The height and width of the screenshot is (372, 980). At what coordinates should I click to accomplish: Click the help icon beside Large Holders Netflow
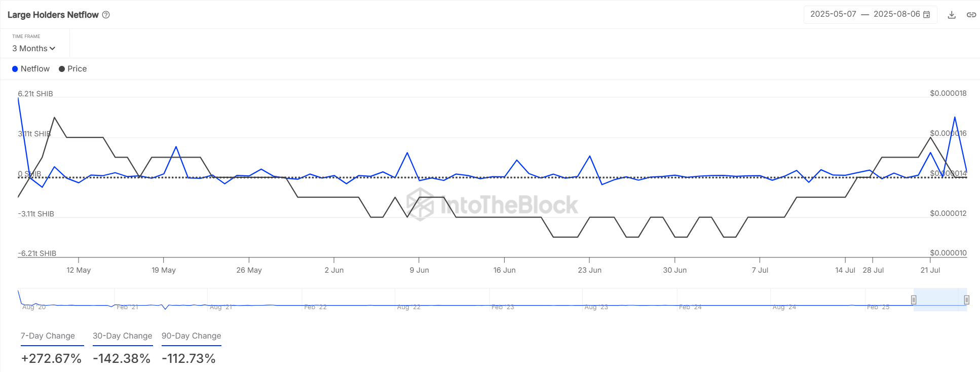[x=106, y=15]
